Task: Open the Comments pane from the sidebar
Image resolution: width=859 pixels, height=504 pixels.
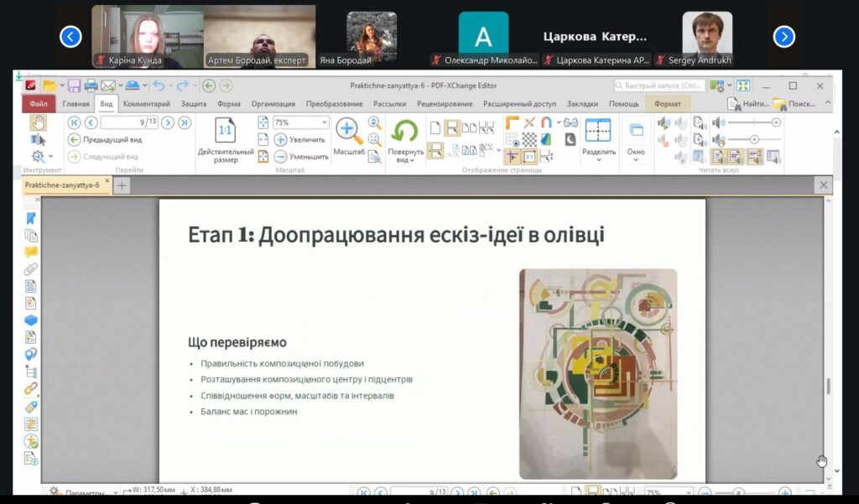Action: pyautogui.click(x=31, y=252)
